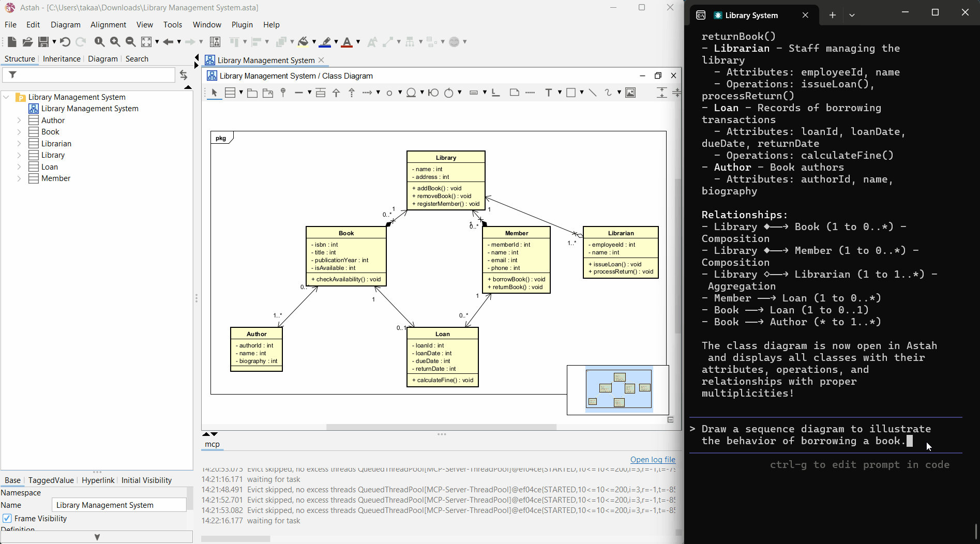980x544 pixels.
Task: Click the Name field in properties
Action: tap(119, 505)
